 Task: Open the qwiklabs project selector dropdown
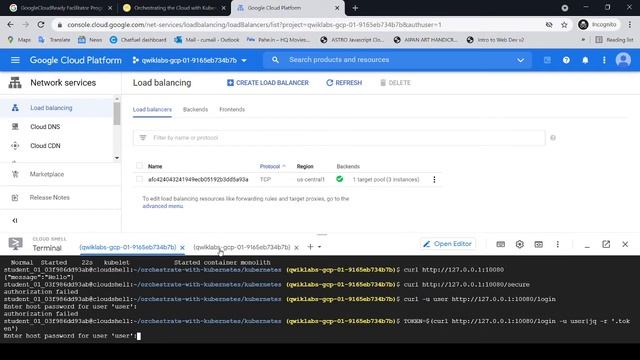pos(190,60)
